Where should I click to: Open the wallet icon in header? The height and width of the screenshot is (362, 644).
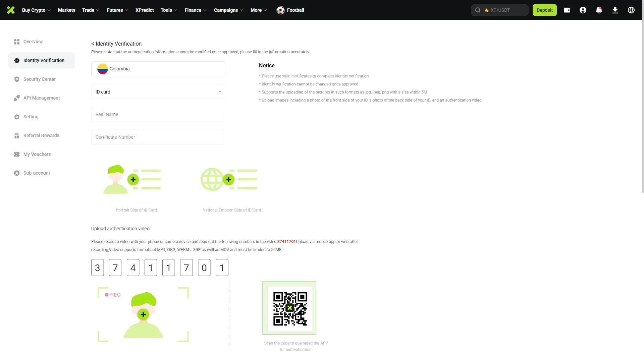click(x=567, y=10)
